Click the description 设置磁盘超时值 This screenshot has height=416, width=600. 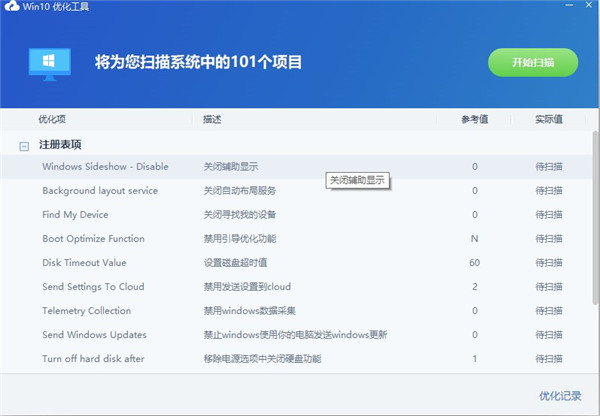tap(235, 263)
